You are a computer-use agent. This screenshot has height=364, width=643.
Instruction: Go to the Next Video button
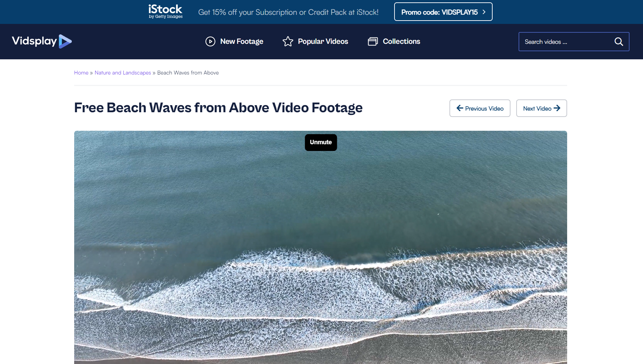(542, 108)
